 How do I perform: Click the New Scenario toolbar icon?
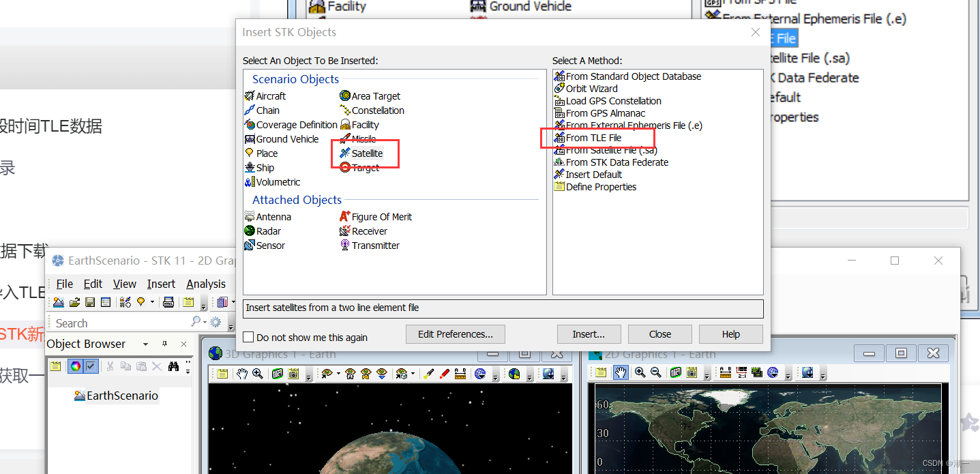pyautogui.click(x=59, y=302)
